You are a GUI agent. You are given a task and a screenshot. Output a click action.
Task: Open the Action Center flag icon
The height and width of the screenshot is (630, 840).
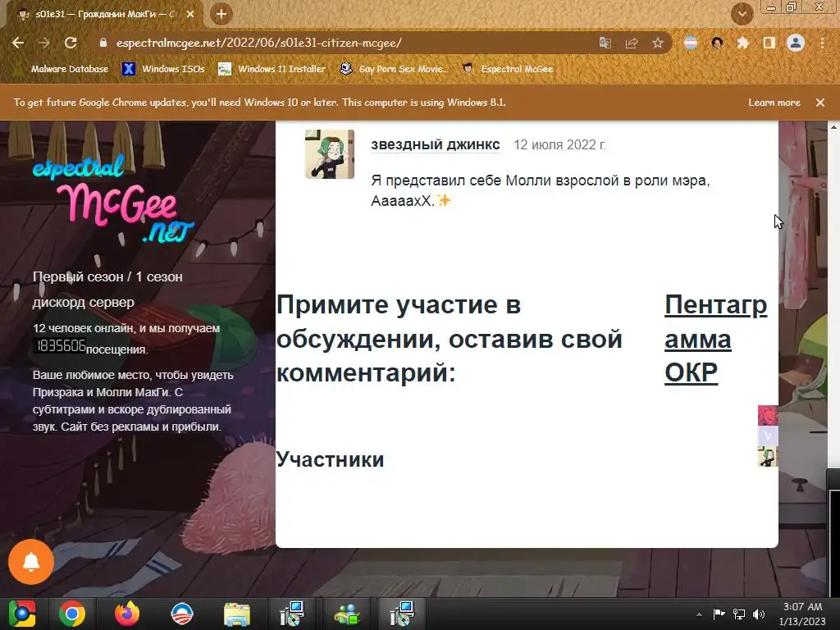point(719,614)
